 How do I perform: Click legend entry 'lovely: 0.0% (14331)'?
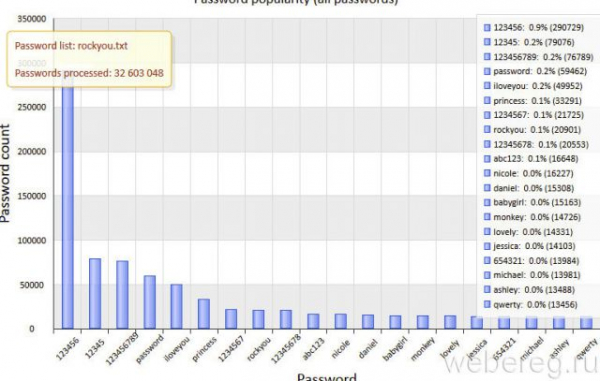point(528,232)
